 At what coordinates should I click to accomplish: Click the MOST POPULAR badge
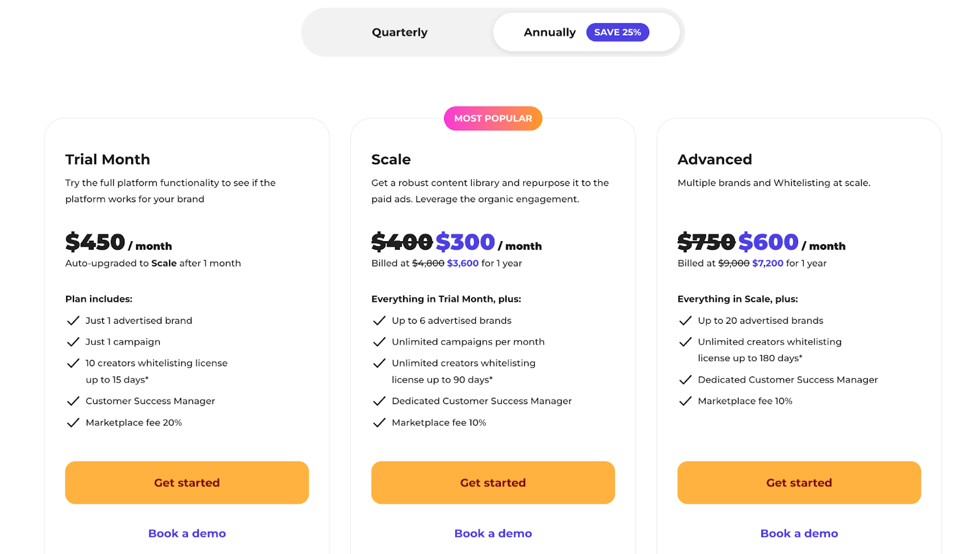click(x=493, y=118)
